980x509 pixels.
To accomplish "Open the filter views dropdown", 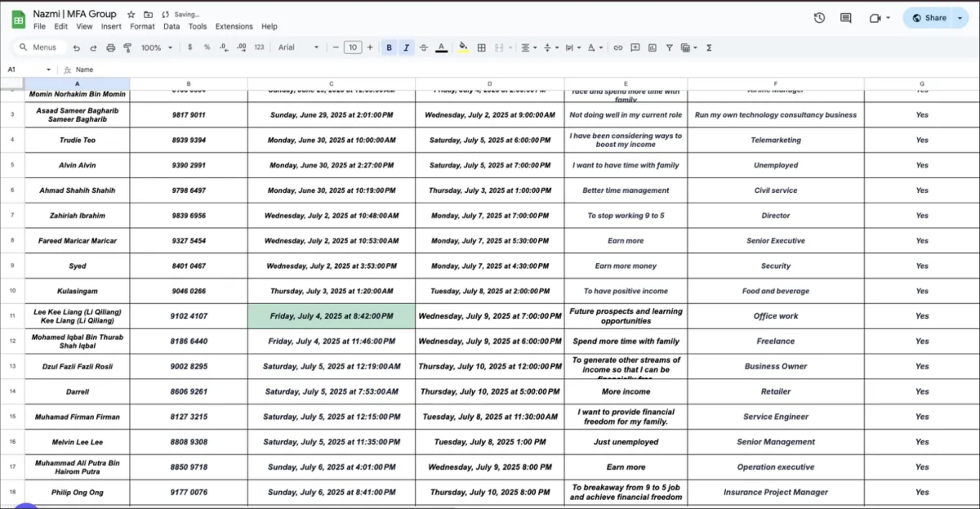I will pyautogui.click(x=688, y=47).
